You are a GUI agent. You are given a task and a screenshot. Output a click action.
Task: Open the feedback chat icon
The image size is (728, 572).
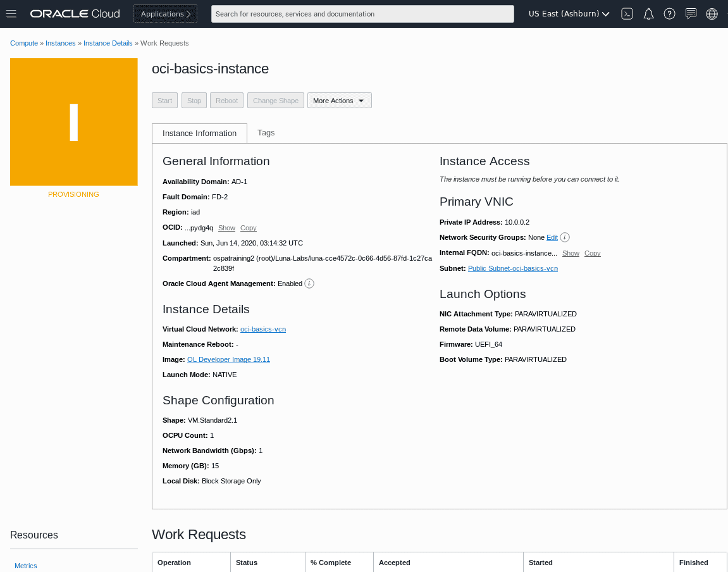click(x=690, y=13)
